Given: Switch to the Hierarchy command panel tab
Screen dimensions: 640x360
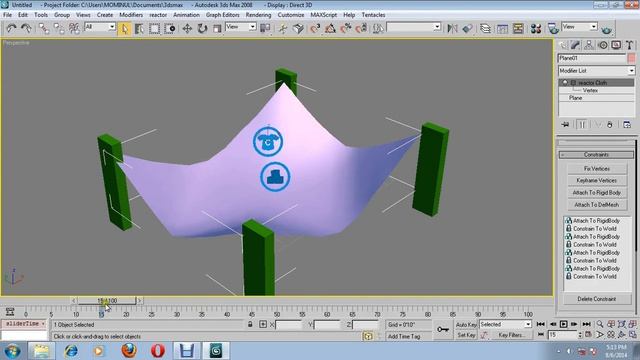Looking at the screenshot, I should (x=589, y=45).
